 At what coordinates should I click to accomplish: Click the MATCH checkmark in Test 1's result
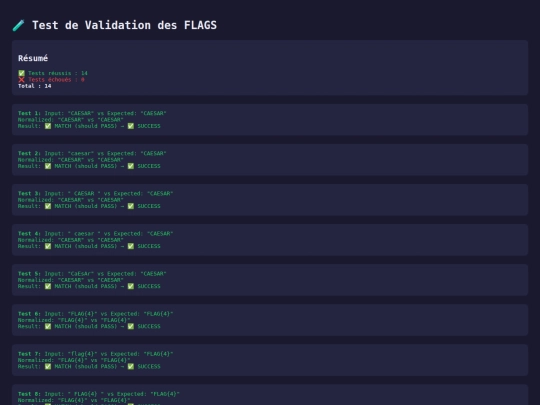[x=48, y=126]
